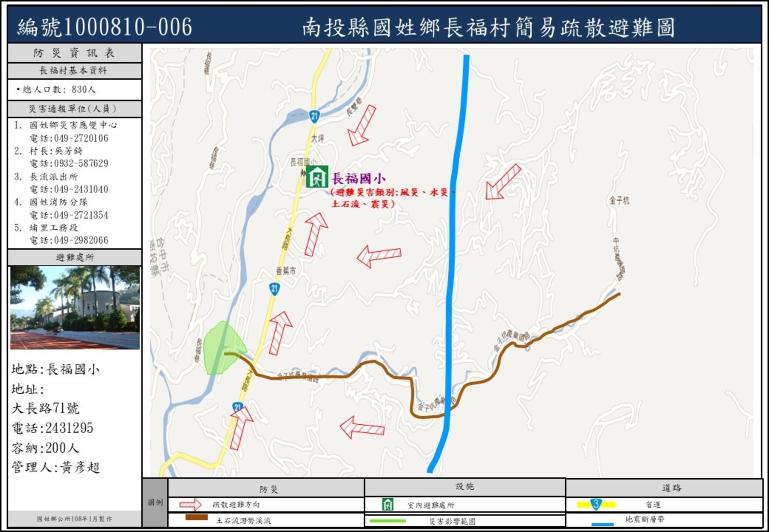Select the 避難處所 section header
The height and width of the screenshot is (532, 769).
pyautogui.click(x=74, y=257)
